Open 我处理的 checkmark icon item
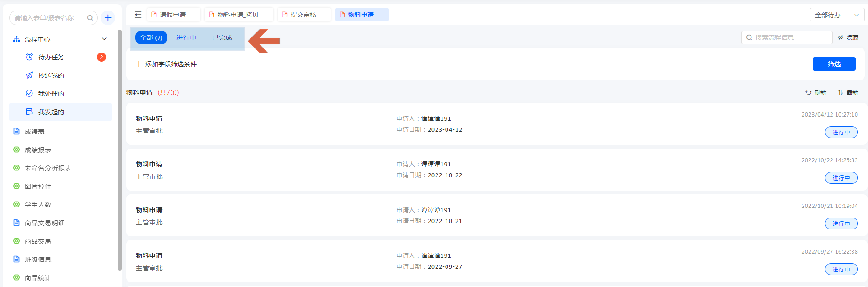Image resolution: width=868 pixels, height=287 pixels. (x=29, y=94)
